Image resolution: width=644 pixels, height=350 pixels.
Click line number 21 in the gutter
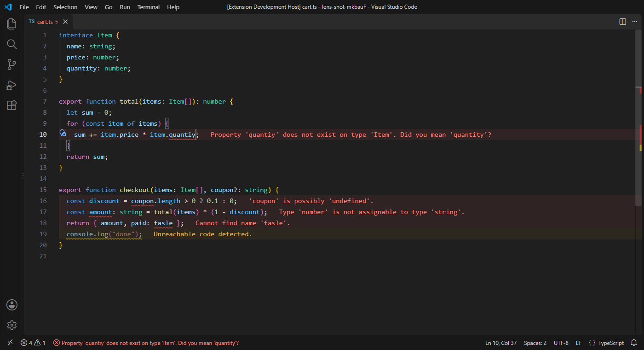coord(43,256)
